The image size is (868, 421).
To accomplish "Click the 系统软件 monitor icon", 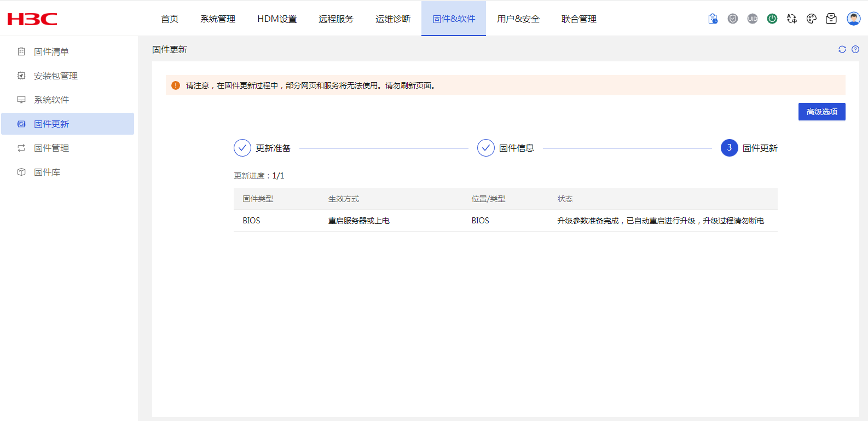I will 21,100.
